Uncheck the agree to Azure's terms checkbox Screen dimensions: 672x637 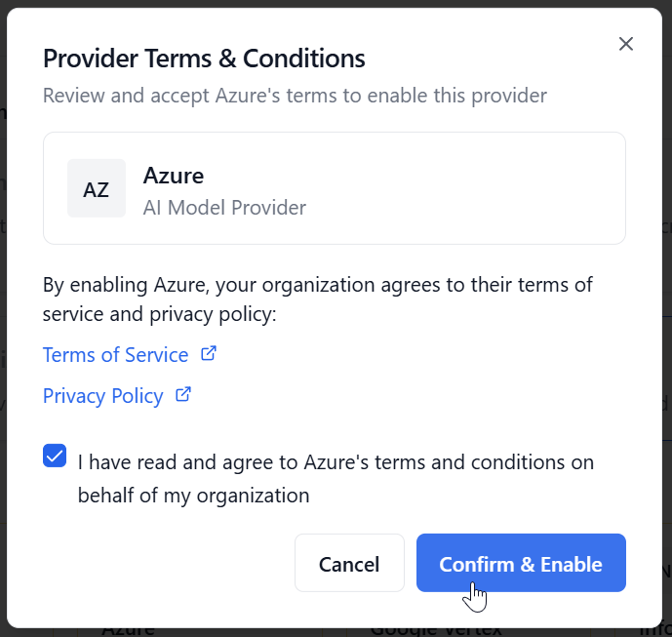point(55,456)
